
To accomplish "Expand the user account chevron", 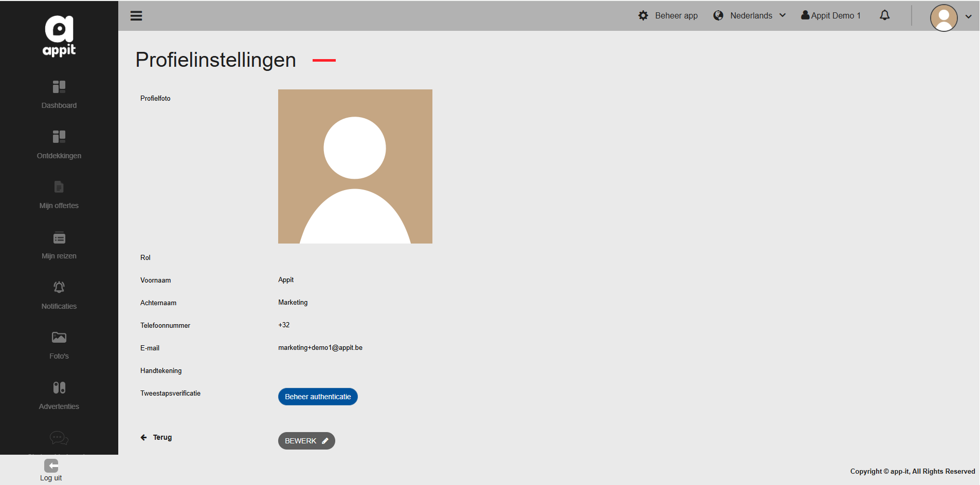I will click(969, 16).
